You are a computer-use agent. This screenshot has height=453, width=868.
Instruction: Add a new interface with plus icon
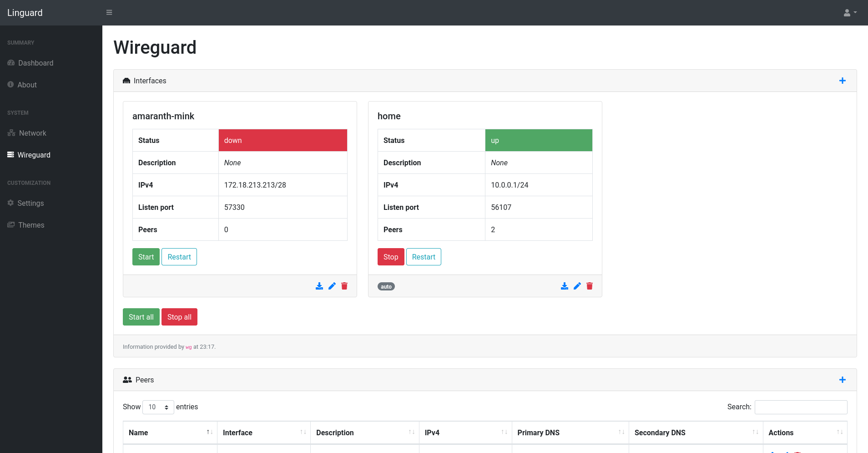pos(843,81)
